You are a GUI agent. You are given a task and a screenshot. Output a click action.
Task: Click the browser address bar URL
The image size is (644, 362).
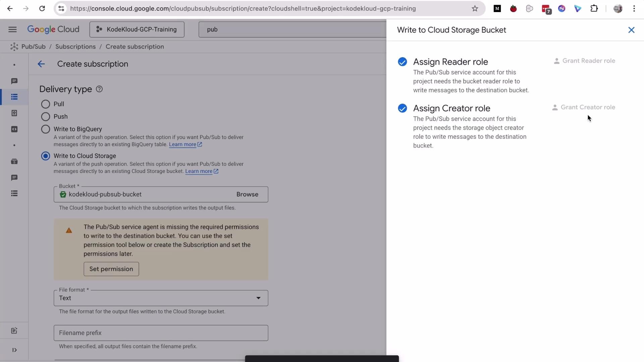243,9
